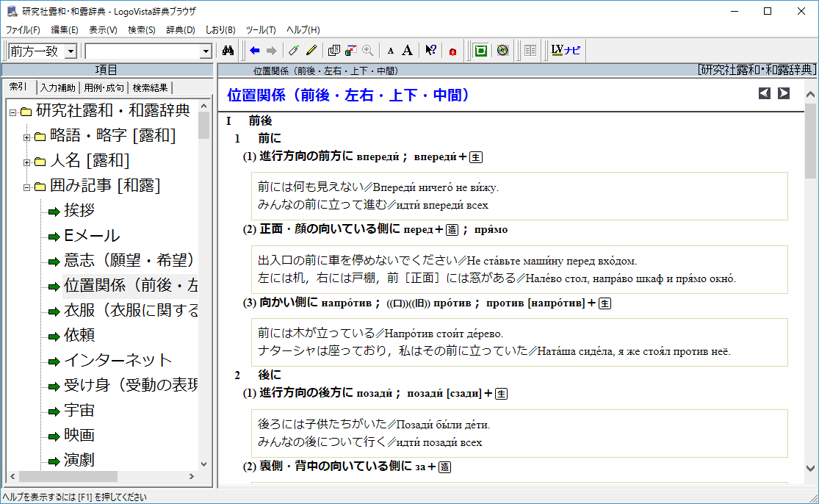Viewport: 819px width, 504px height.
Task: Go to previous entry arrow in header
Action: tap(765, 93)
